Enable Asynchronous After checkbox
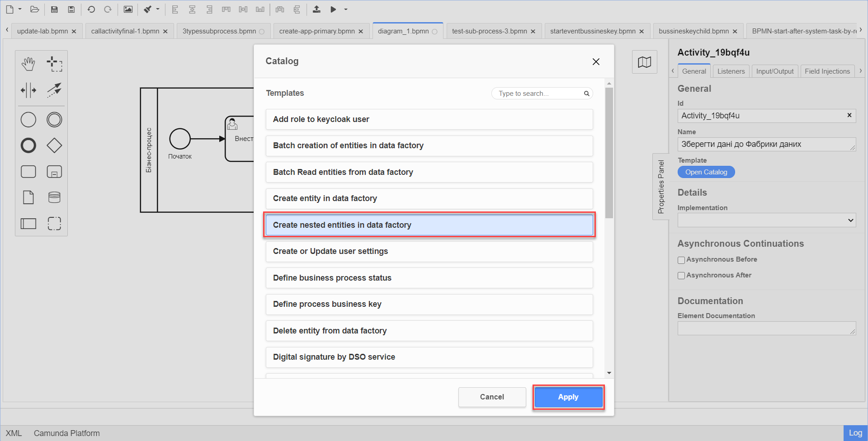This screenshot has height=441, width=868. (681, 276)
